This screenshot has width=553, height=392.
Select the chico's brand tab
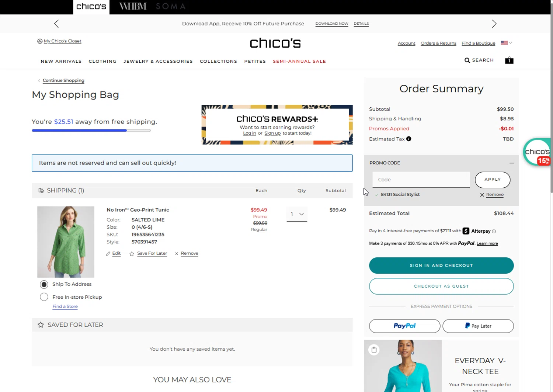pyautogui.click(x=91, y=7)
